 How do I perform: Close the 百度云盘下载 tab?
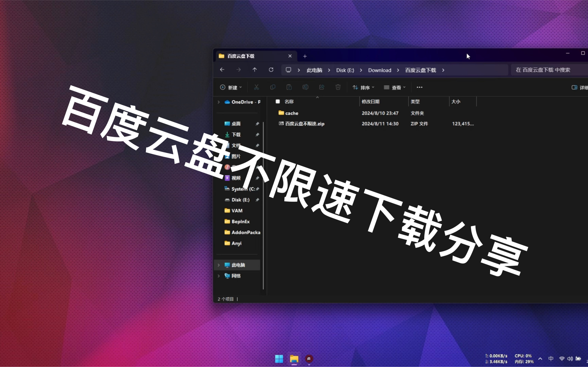pos(290,56)
